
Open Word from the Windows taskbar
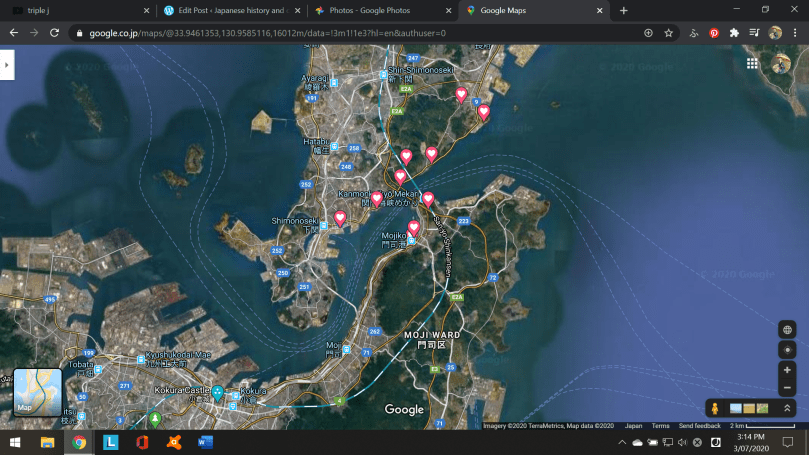(205, 442)
